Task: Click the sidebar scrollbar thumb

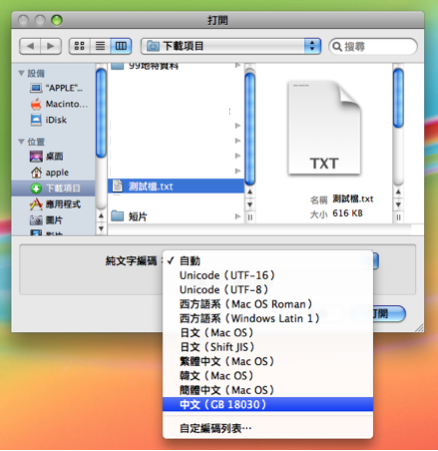Action: [x=101, y=113]
